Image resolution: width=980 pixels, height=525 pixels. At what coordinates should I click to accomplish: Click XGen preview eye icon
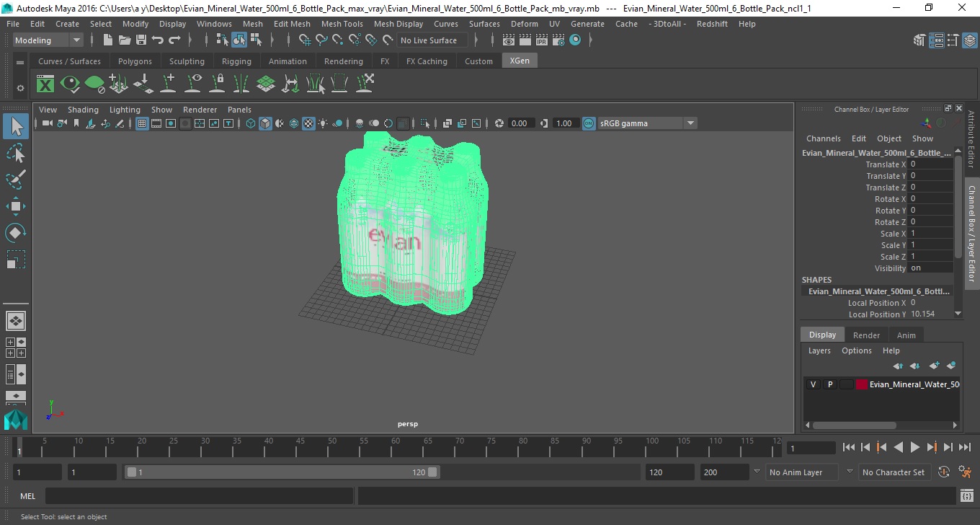[x=70, y=84]
